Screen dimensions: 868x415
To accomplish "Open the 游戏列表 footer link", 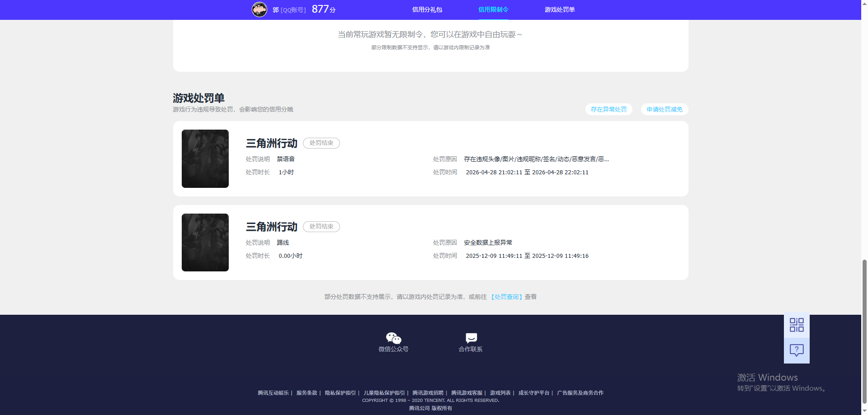I will coord(500,393).
